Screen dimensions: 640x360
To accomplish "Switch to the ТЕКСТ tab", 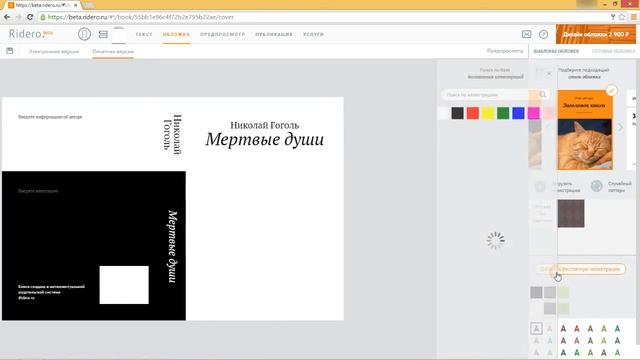I will pos(144,34).
